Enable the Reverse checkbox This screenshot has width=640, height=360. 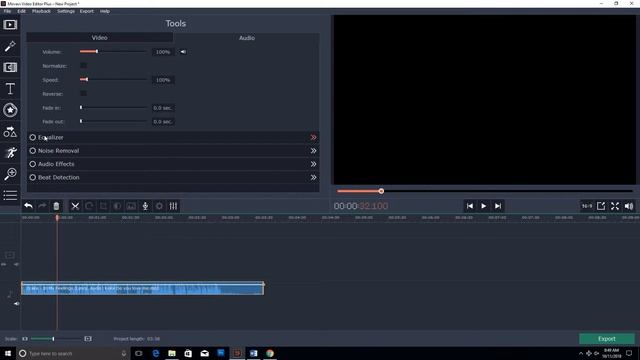[83, 93]
